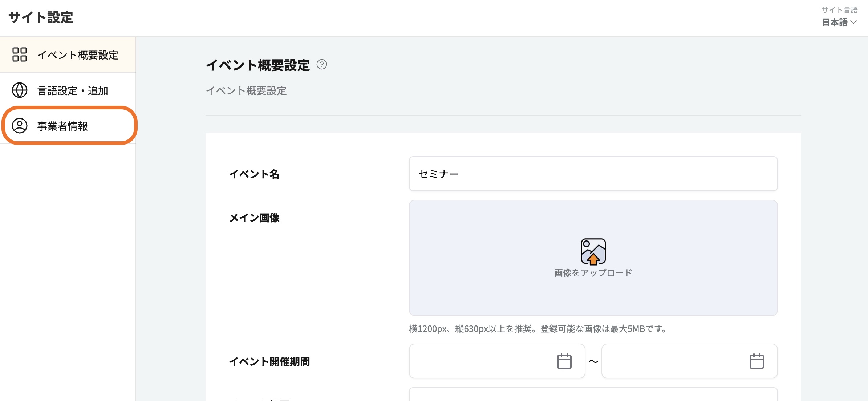
Task: Open 言語設定・追加 sidebar menu item
Action: click(x=73, y=90)
